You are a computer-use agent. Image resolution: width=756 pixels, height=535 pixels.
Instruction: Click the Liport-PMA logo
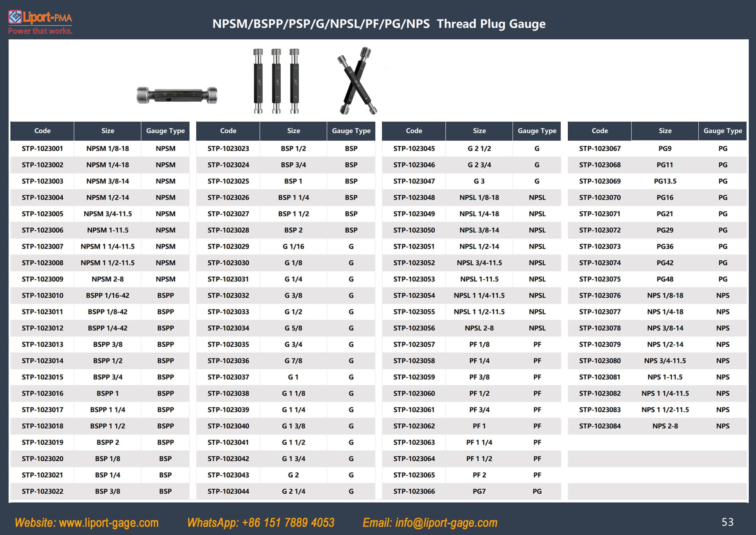(x=40, y=22)
